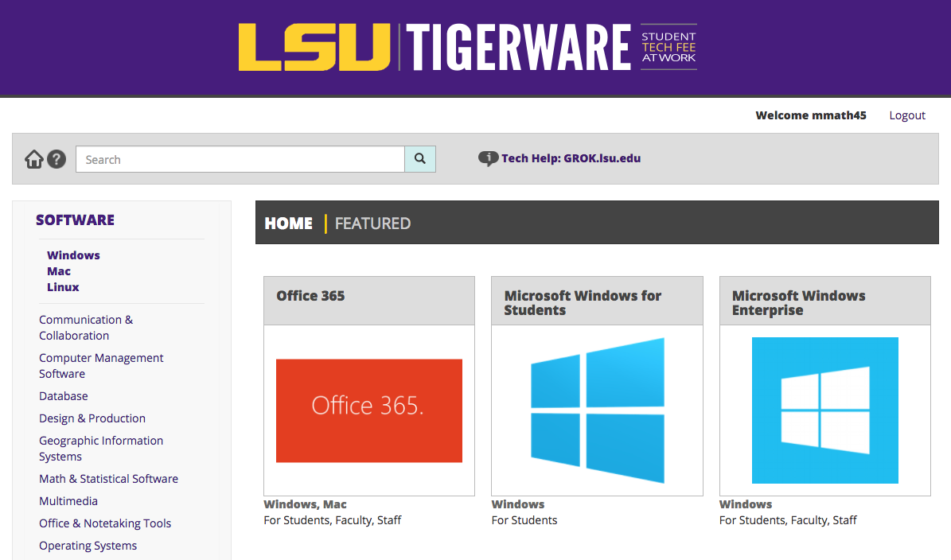Open the help question mark icon
951x560 pixels.
coord(57,159)
